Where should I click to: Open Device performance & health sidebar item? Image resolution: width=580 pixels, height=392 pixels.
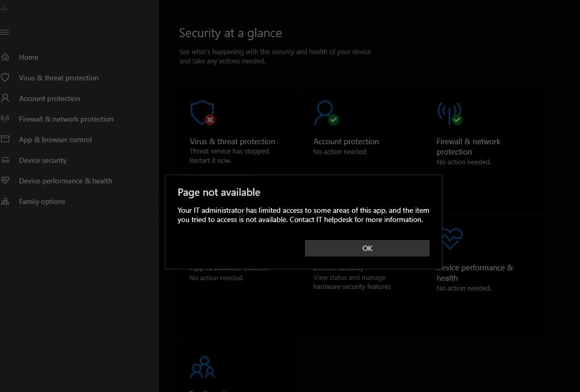click(65, 181)
